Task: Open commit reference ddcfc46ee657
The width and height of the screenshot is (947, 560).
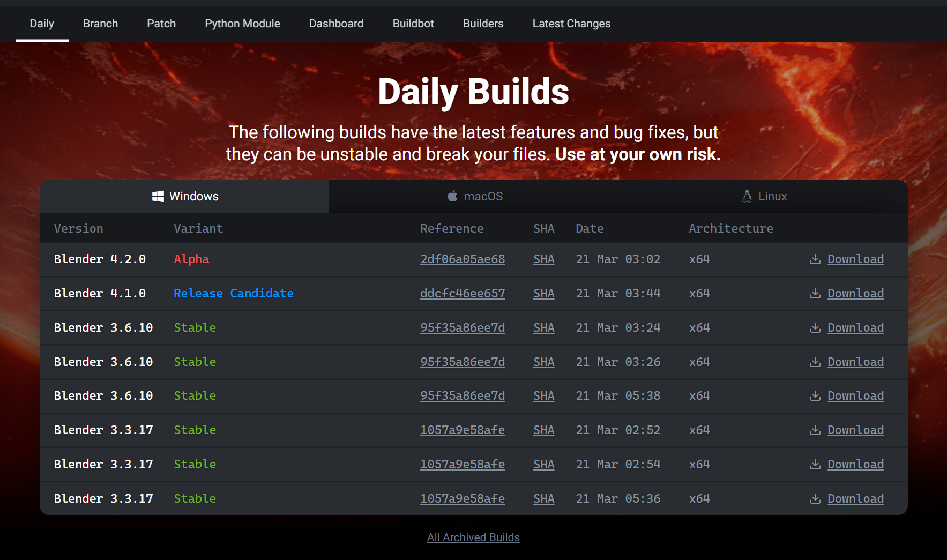Action: pos(463,294)
